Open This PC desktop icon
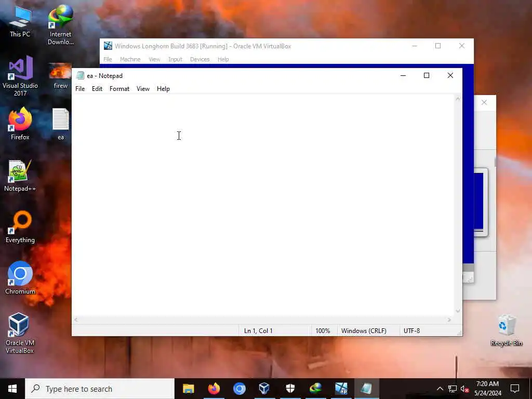 click(20, 21)
